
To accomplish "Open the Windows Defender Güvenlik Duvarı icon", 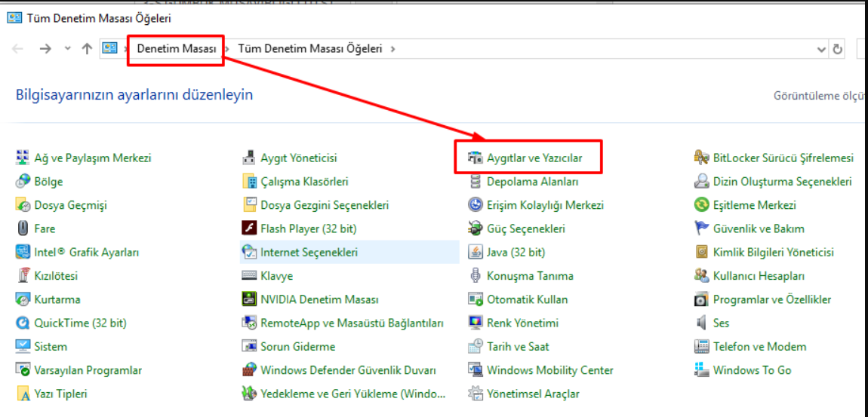I will pos(249,370).
